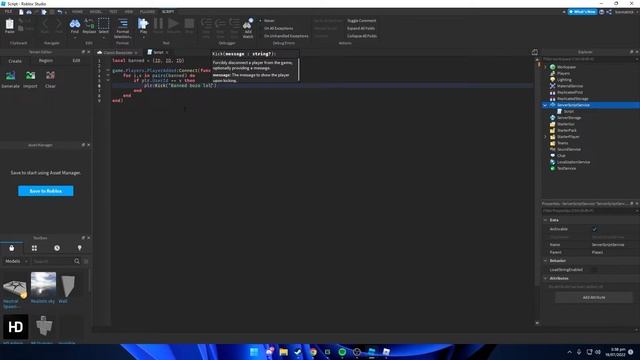Click the Toolbox search magnifier icon
640x360 pixels.
coord(77,261)
